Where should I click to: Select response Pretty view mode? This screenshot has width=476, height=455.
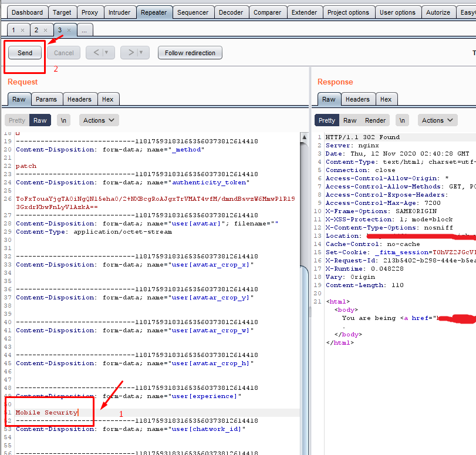[x=327, y=120]
